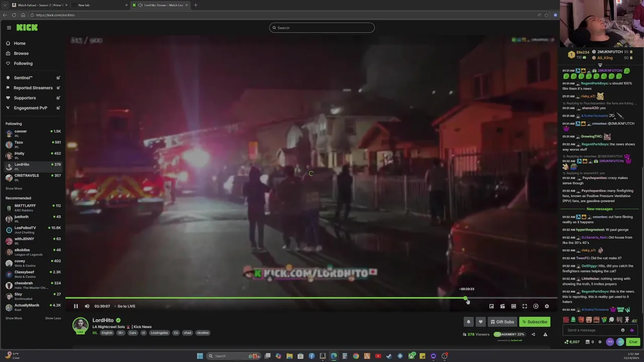The width and height of the screenshot is (644, 362).
Task: Share the stream via share icon
Action: click(533, 334)
